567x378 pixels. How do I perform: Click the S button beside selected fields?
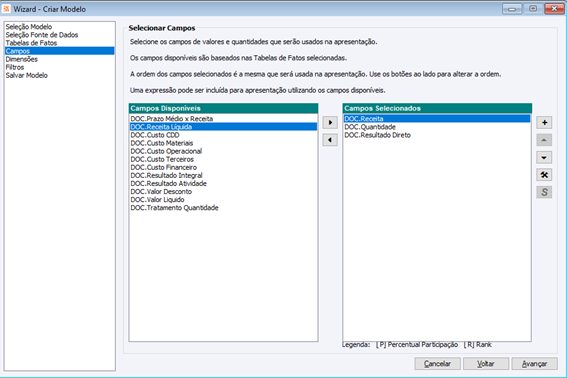click(544, 192)
